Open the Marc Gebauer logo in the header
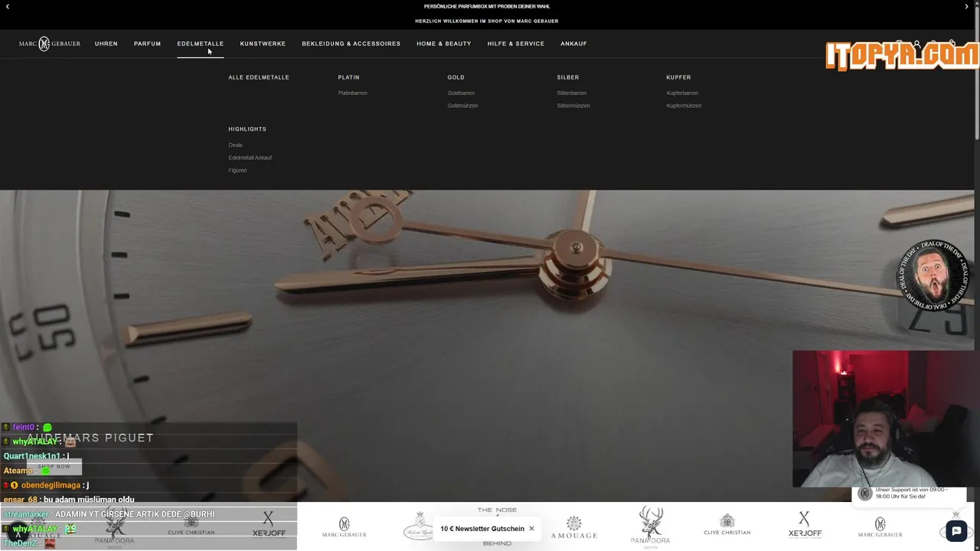The width and height of the screenshot is (980, 551). pos(50,44)
